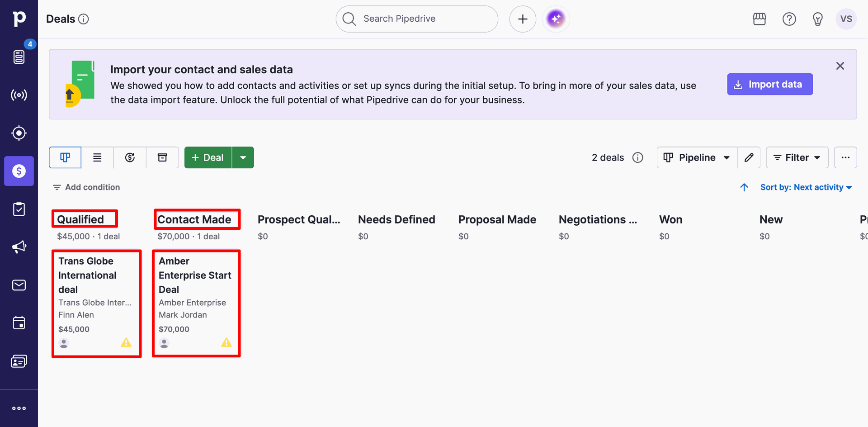Image resolution: width=868 pixels, height=427 pixels.
Task: Open the Pipeline selector dropdown
Action: pos(697,157)
